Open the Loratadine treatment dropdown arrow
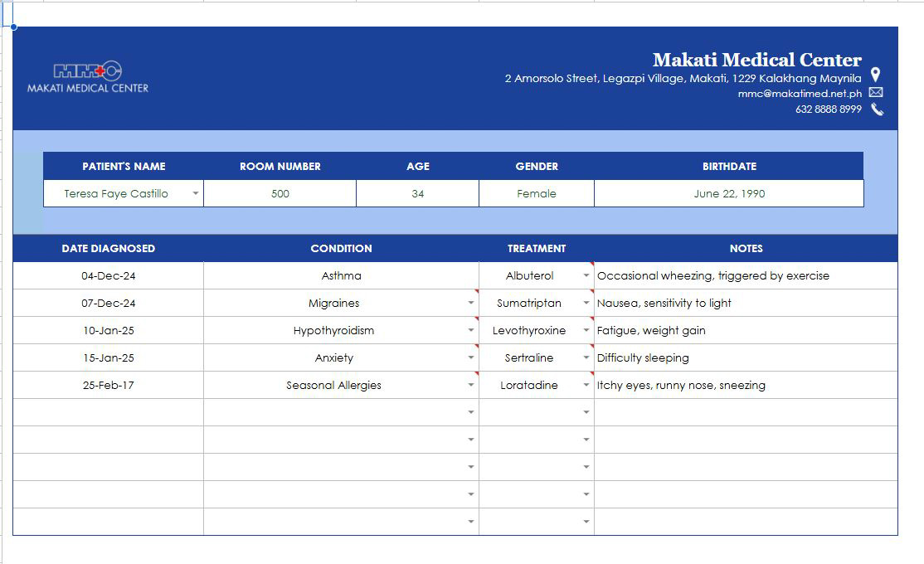 586,386
